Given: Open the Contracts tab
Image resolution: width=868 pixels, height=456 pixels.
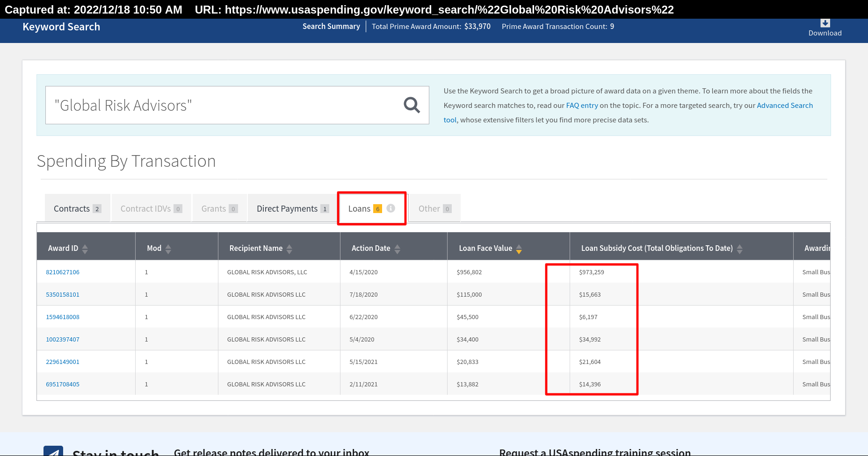Looking at the screenshot, I should [x=77, y=208].
